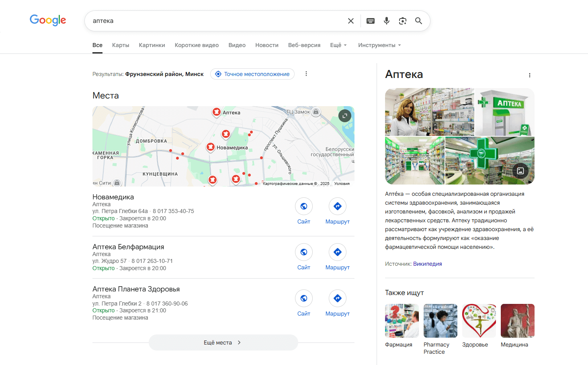The height and width of the screenshot is (365, 588).
Task: Show more places with Ещё места
Action: click(x=223, y=342)
